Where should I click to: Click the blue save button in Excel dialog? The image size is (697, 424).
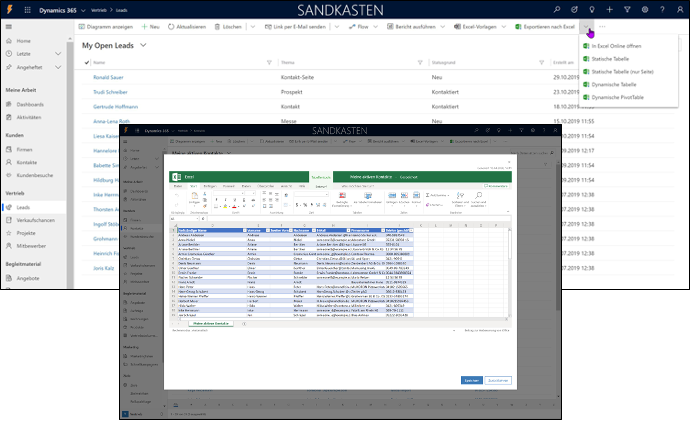472,380
